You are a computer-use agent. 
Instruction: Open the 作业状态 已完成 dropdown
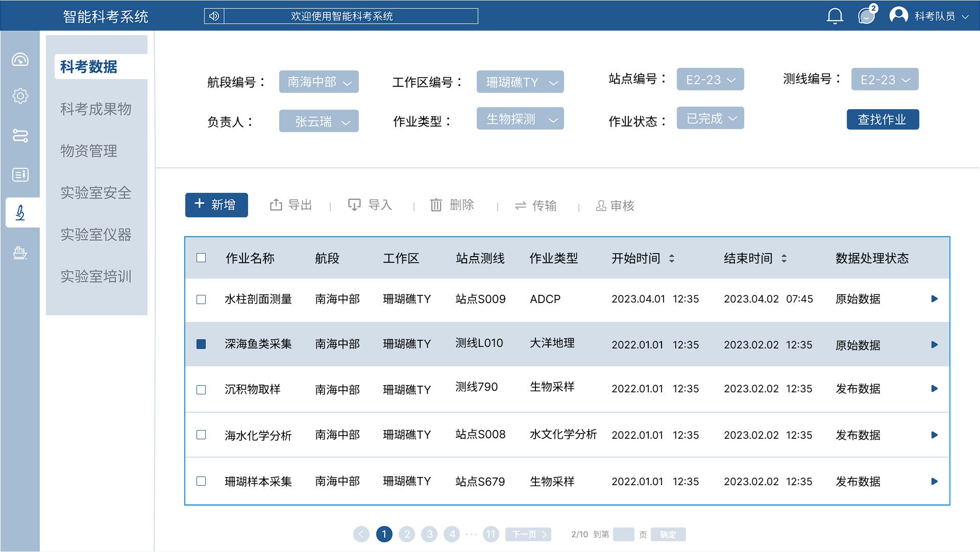pyautogui.click(x=710, y=118)
